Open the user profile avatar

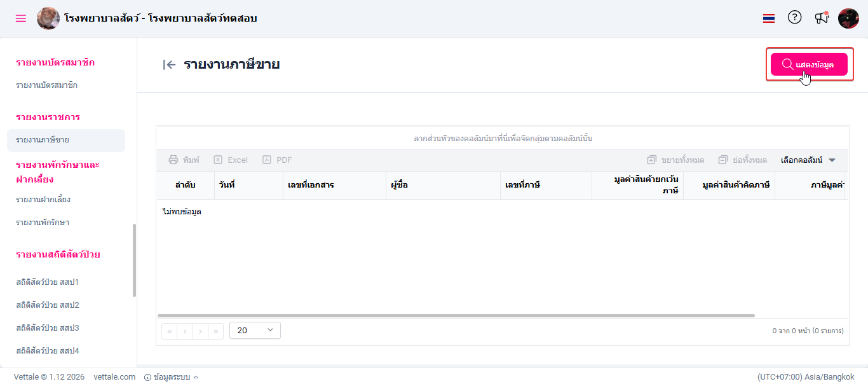[x=848, y=18]
